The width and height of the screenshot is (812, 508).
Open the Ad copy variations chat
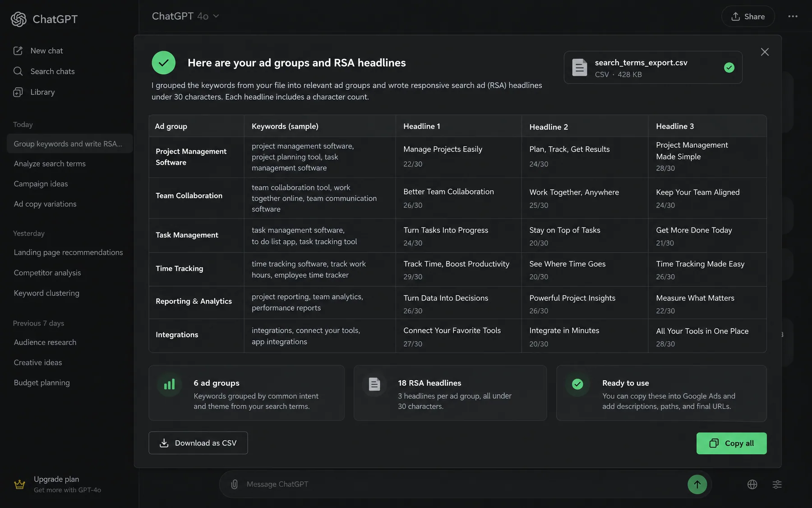click(45, 204)
